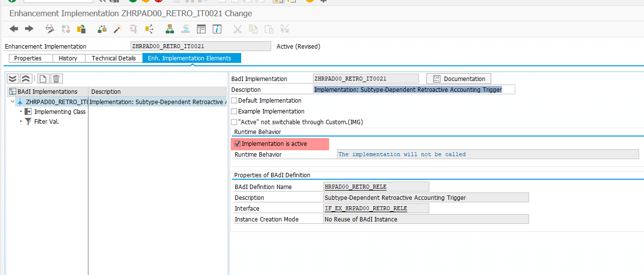Viewport: 644px width, 275px height.
Task: Click the Active/Inactive switch icon
Action: [x=65, y=29]
